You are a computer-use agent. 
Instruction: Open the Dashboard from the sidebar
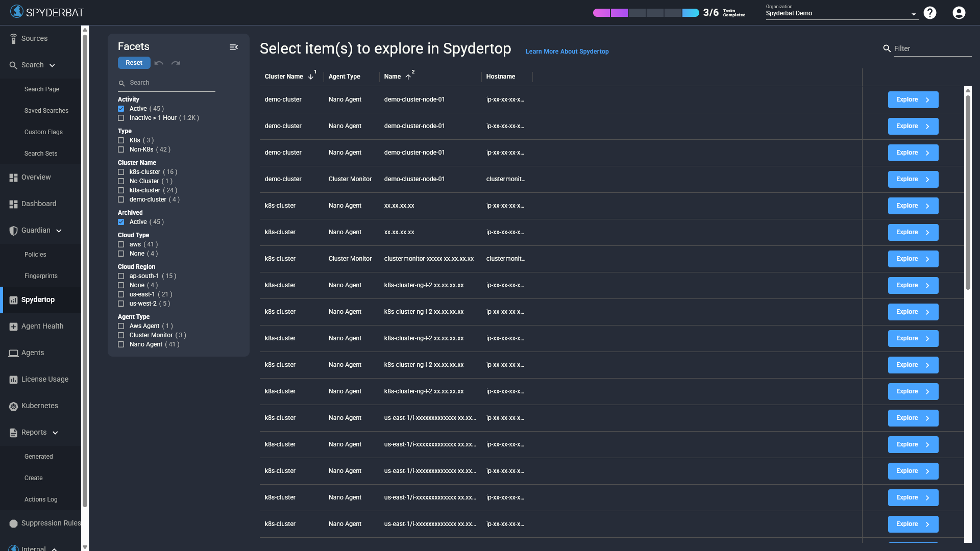(x=13, y=204)
